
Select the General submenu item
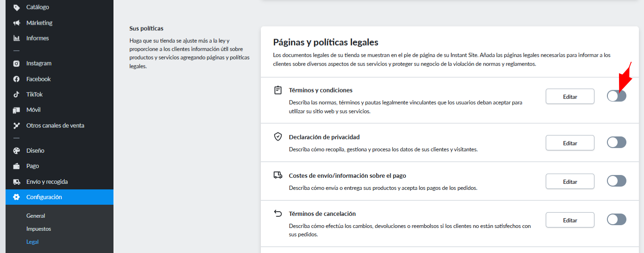click(36, 216)
